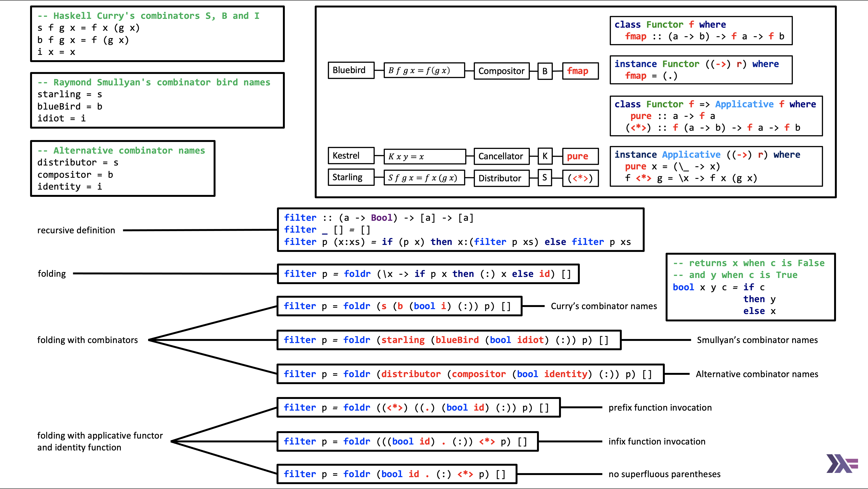Click the line 'starling = s'
The height and width of the screenshot is (489, 868).
click(x=70, y=95)
